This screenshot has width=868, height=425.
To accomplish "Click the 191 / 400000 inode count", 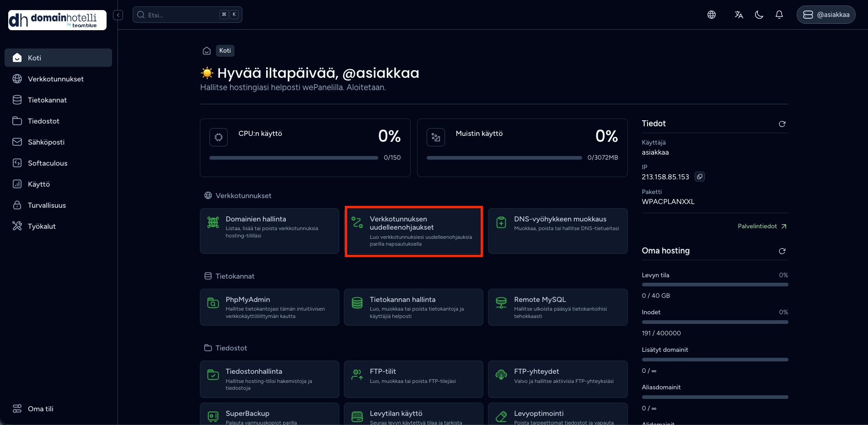I will click(661, 333).
